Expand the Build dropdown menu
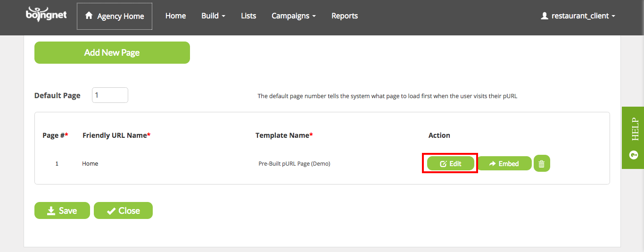644x252 pixels. tap(213, 16)
